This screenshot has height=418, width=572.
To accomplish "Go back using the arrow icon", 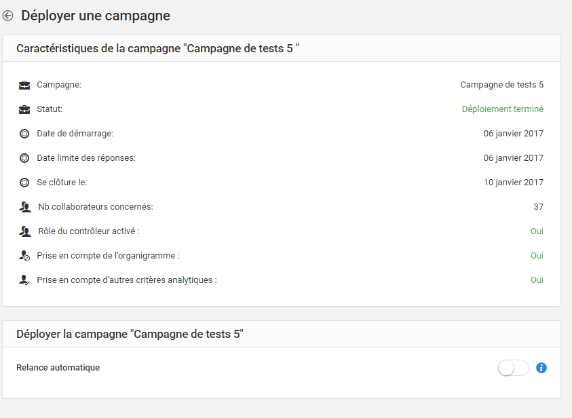I will tap(8, 16).
